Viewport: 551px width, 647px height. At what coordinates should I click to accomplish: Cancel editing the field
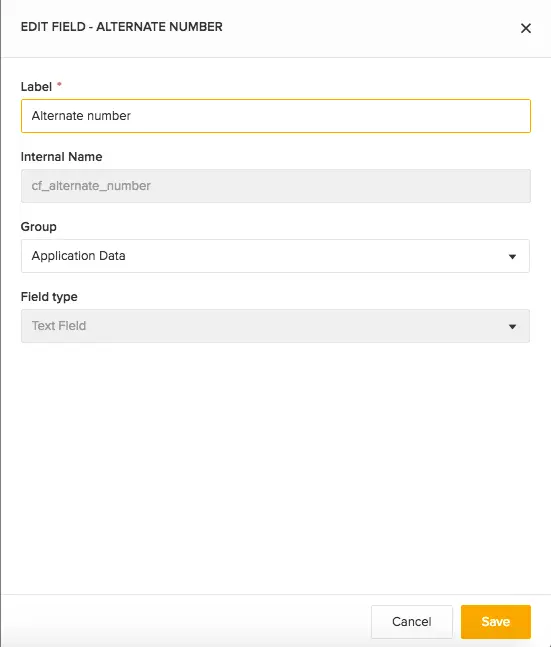tap(411, 621)
